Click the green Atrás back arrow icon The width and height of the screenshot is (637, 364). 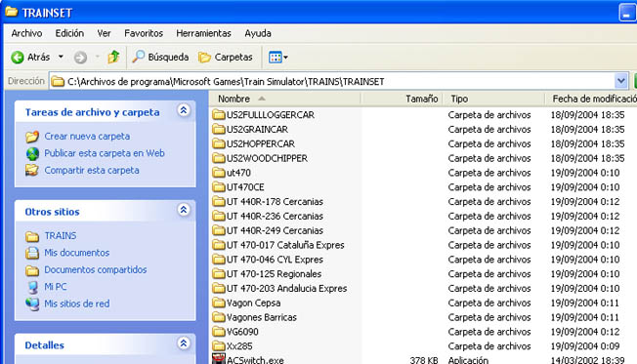[x=18, y=58]
